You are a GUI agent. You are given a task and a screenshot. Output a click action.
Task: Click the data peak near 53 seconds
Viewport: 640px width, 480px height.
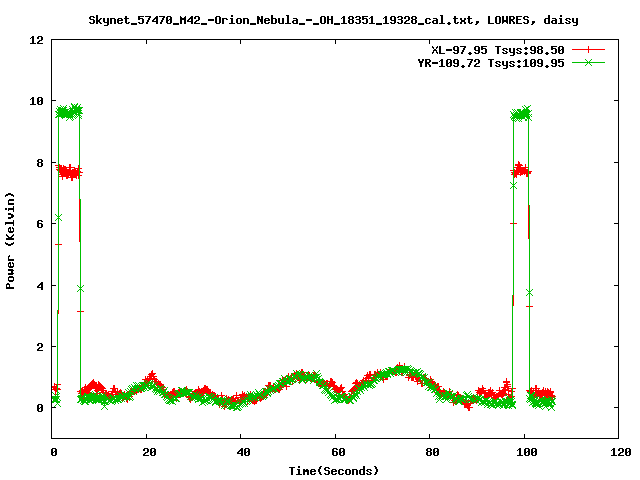[302, 376]
